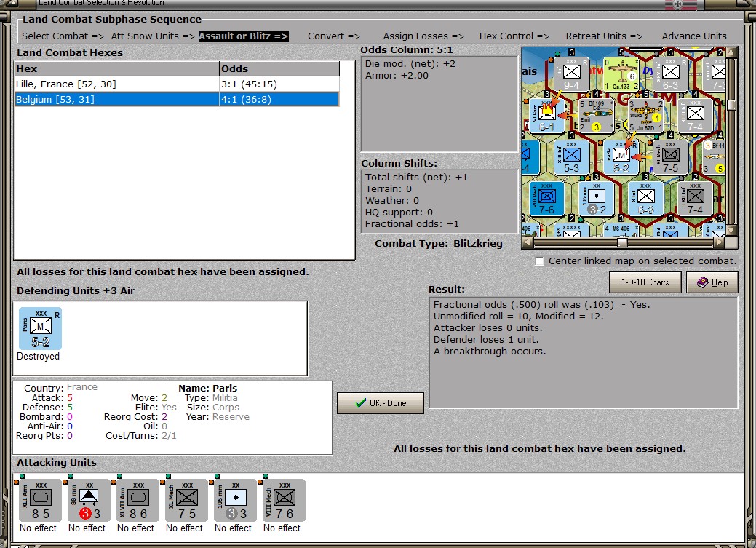Image resolution: width=756 pixels, height=548 pixels.
Task: Click the 'Die mod. (net): +2' line
Action: [410, 63]
